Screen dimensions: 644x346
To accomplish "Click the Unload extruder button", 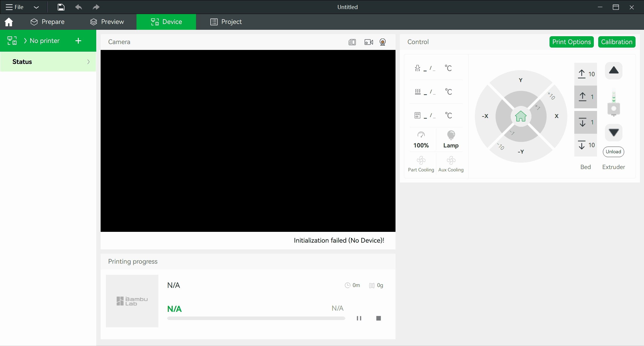I will [x=613, y=152].
